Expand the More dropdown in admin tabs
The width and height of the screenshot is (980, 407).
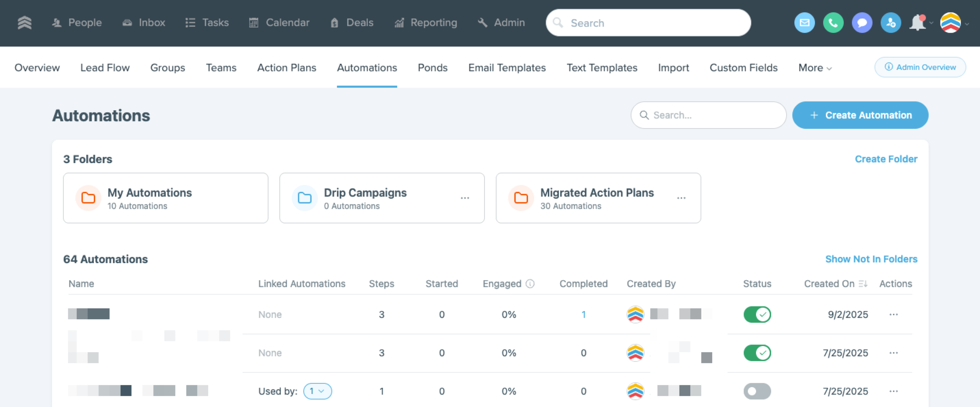815,68
